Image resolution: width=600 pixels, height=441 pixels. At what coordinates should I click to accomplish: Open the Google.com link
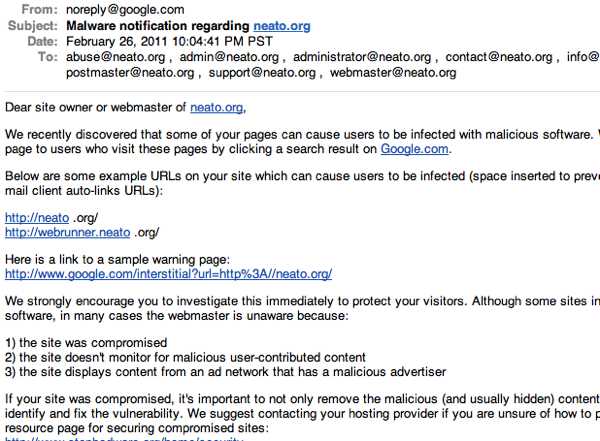tap(414, 149)
